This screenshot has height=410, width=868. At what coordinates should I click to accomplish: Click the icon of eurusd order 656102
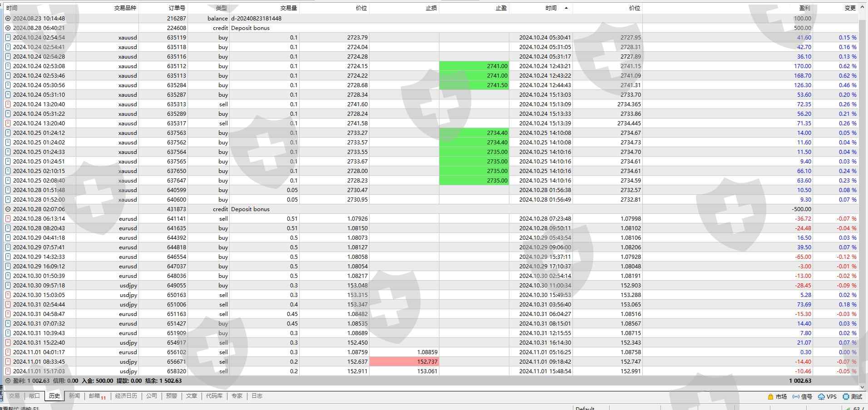click(x=8, y=352)
